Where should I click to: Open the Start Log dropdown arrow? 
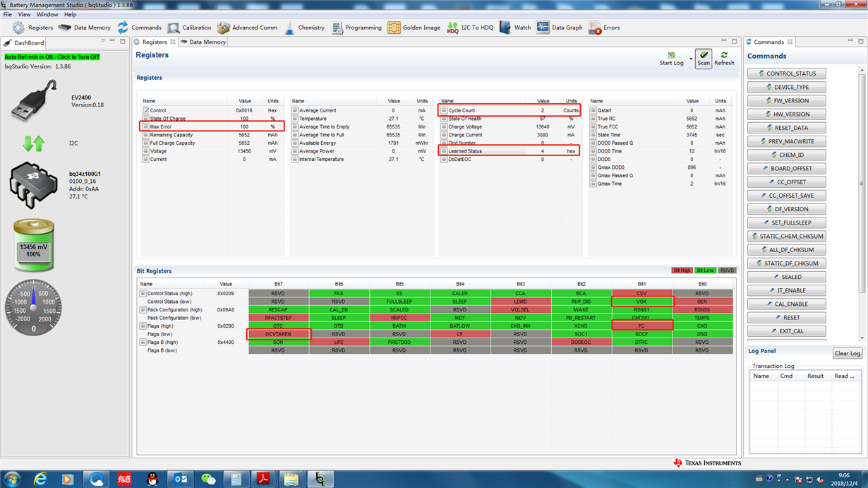[x=690, y=58]
